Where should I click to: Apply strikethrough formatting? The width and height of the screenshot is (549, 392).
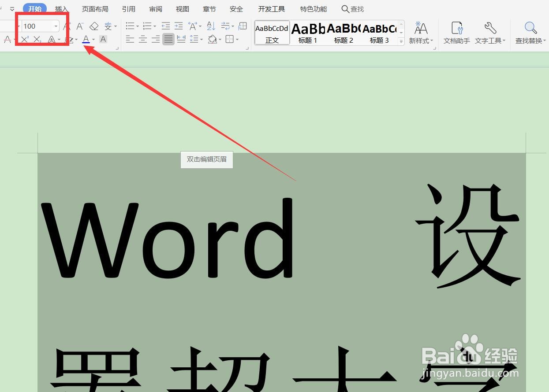7,40
